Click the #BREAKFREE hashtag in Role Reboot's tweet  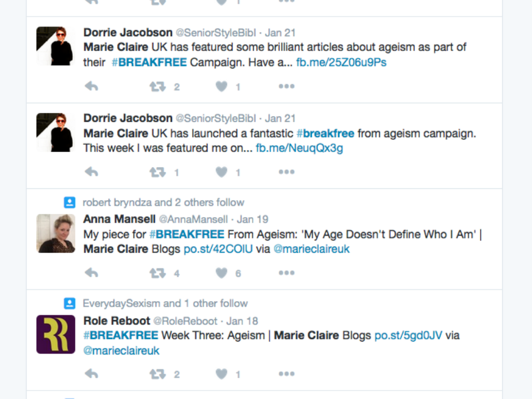[x=121, y=336]
